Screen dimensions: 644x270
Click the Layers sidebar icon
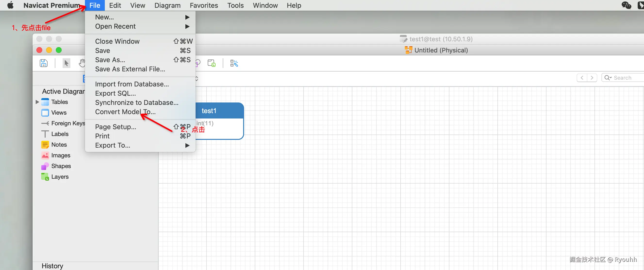point(45,177)
